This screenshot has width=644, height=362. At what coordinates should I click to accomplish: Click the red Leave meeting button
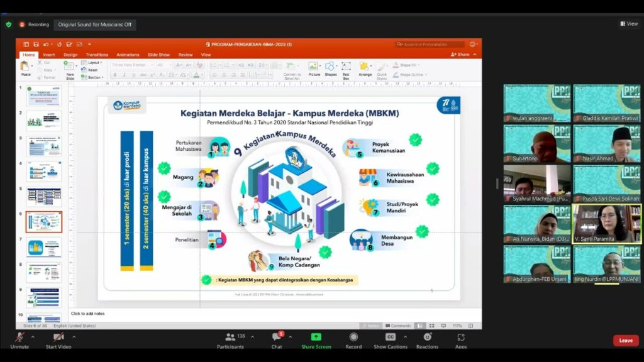click(x=626, y=340)
